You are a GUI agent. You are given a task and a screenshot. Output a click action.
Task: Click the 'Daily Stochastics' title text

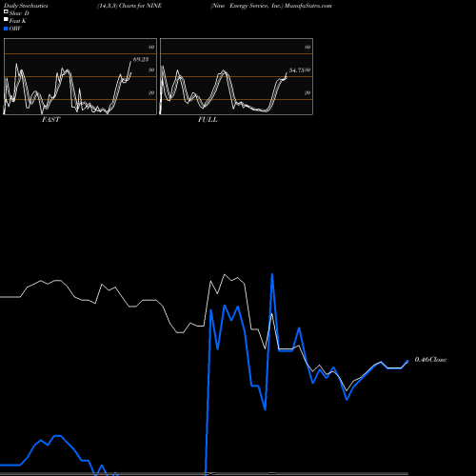pos(26,6)
